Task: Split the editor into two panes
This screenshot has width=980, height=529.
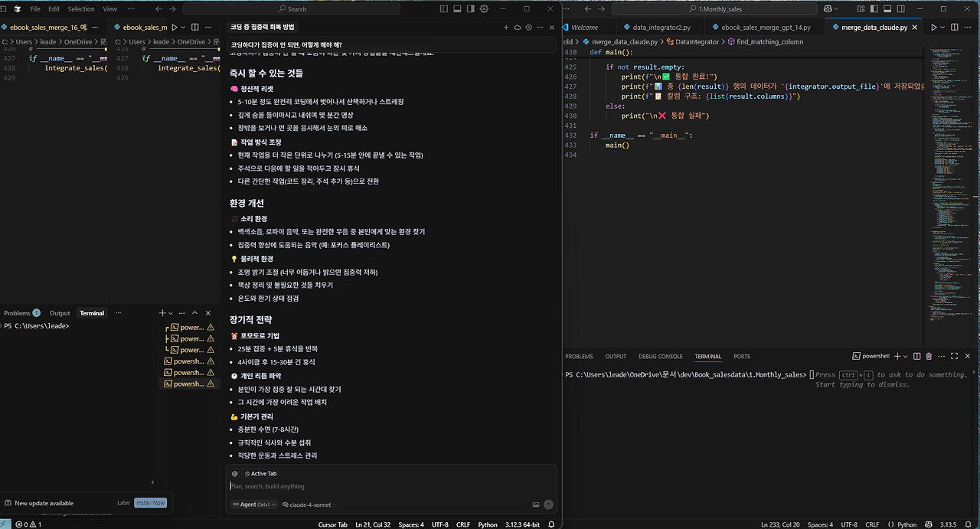Action: [954, 25]
